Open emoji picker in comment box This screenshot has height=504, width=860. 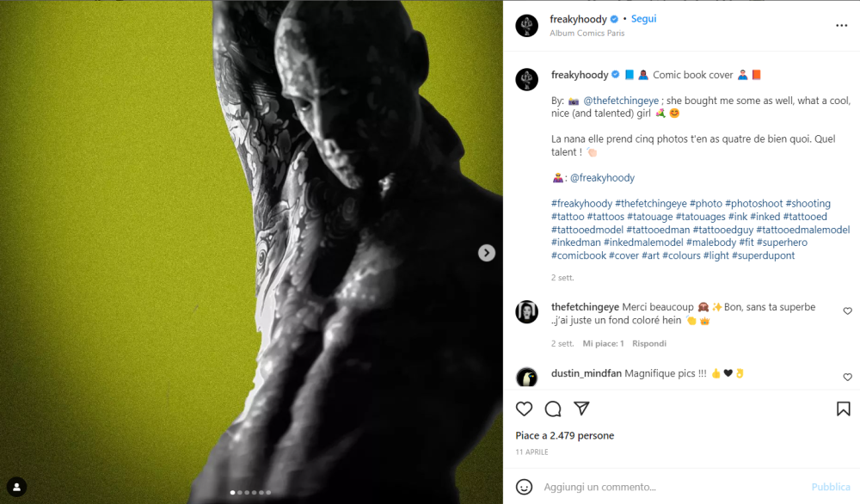click(524, 487)
